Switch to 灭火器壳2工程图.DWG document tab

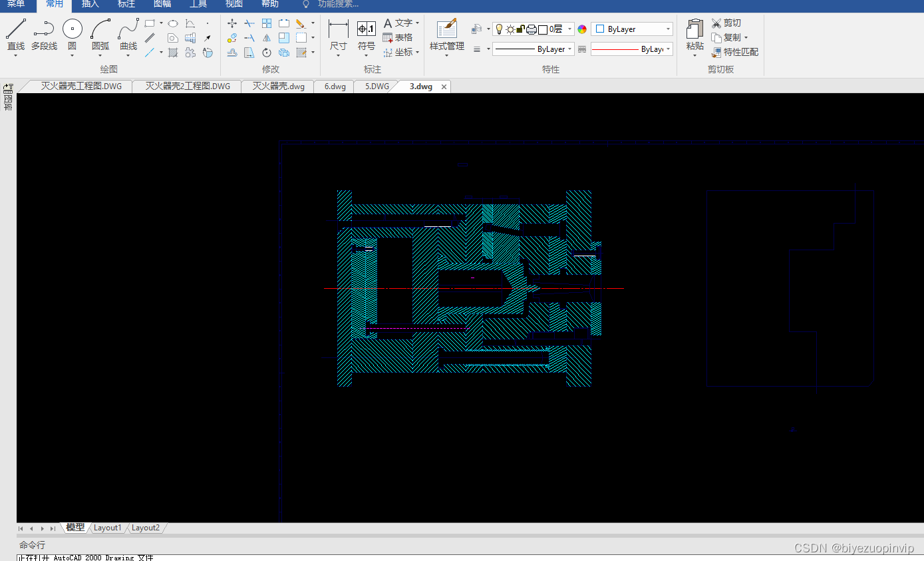188,87
